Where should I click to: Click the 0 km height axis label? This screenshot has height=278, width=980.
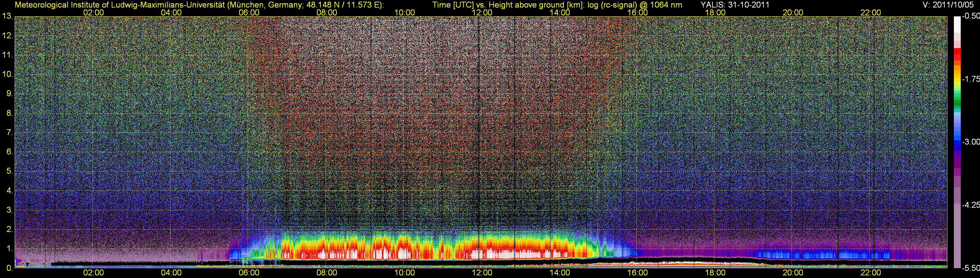(x=9, y=268)
